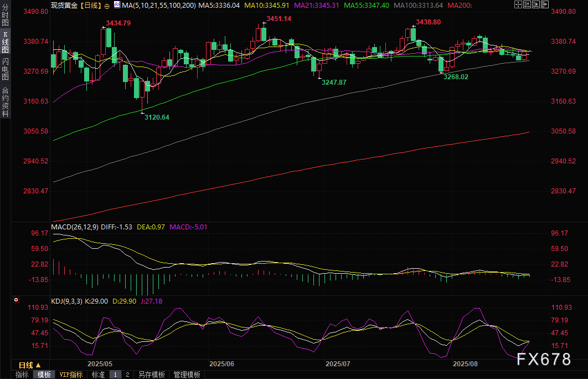Click the circle icon beside 【日线】

point(106,5)
